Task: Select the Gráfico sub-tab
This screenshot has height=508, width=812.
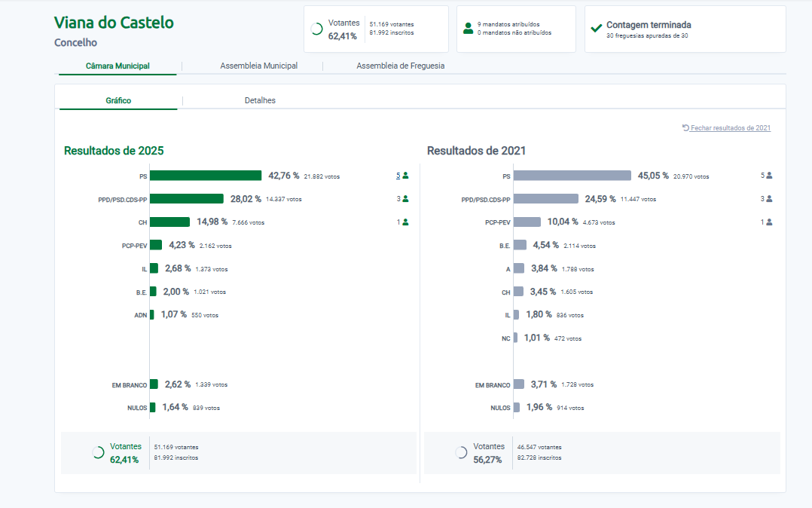Action: [118, 100]
